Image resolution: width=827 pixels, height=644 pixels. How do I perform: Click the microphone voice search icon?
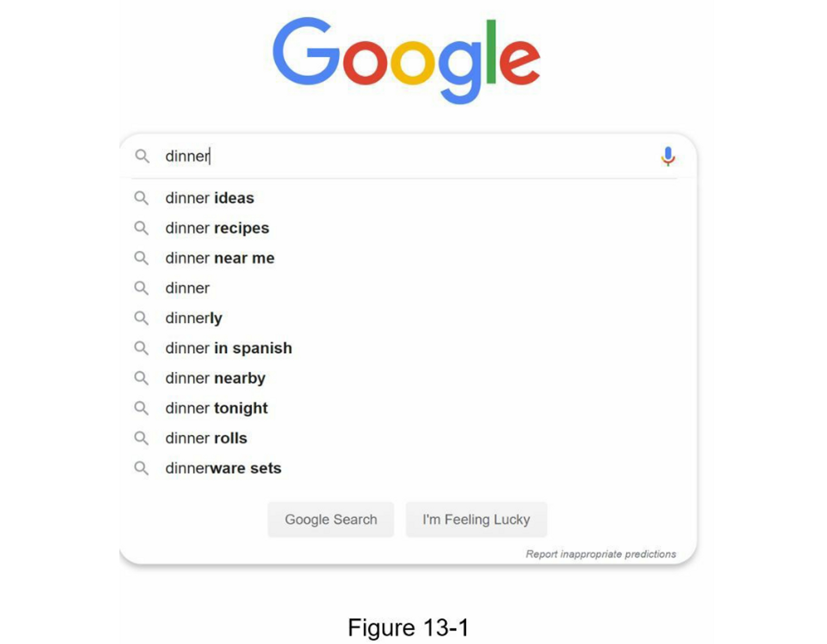click(x=667, y=156)
